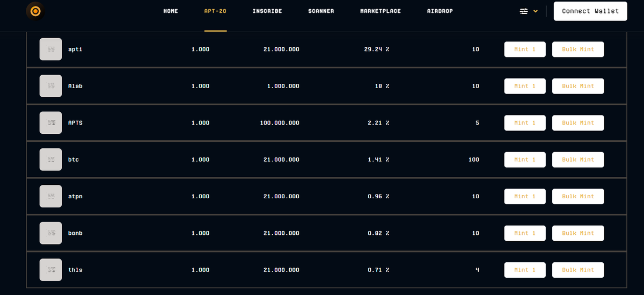The image size is (644, 295).
Task: Click the 18 % progress value
Action: point(383,86)
